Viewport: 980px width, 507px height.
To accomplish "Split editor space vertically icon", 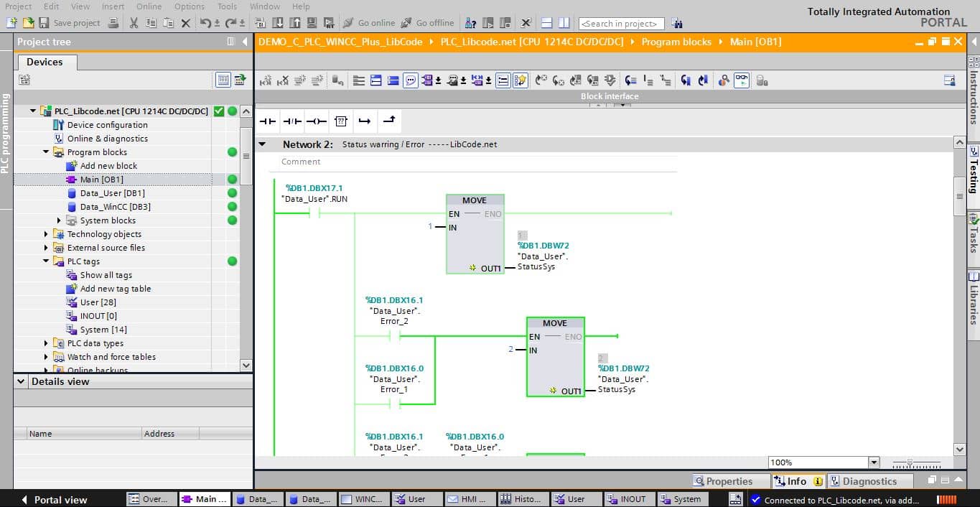I will coord(564,23).
